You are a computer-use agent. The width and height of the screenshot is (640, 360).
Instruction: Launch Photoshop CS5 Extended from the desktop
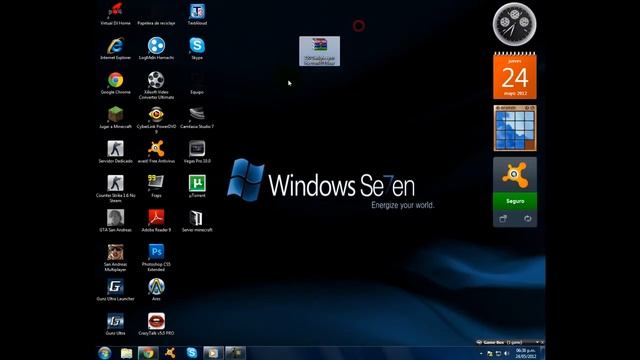(x=156, y=258)
